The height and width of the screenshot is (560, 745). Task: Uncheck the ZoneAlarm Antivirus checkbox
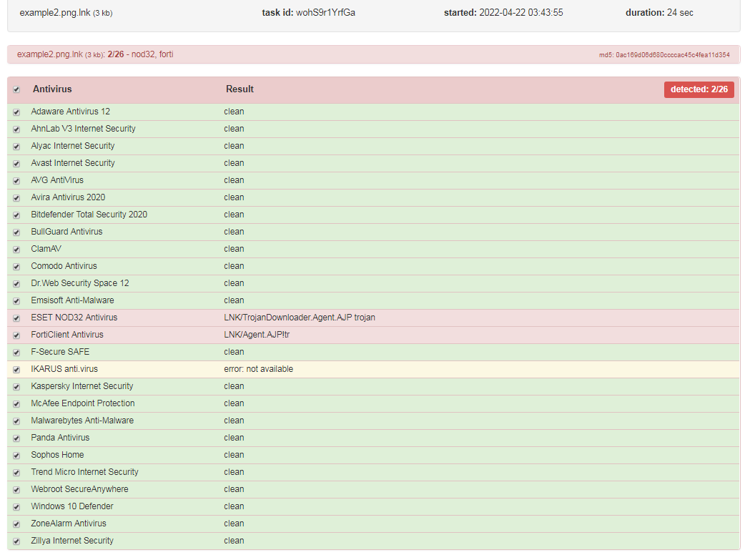click(x=16, y=524)
